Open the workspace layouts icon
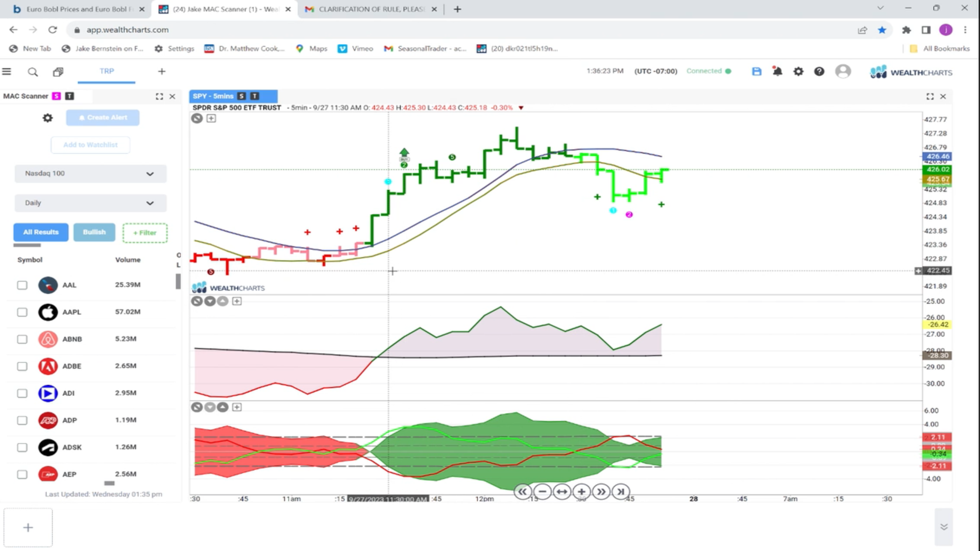 [58, 72]
